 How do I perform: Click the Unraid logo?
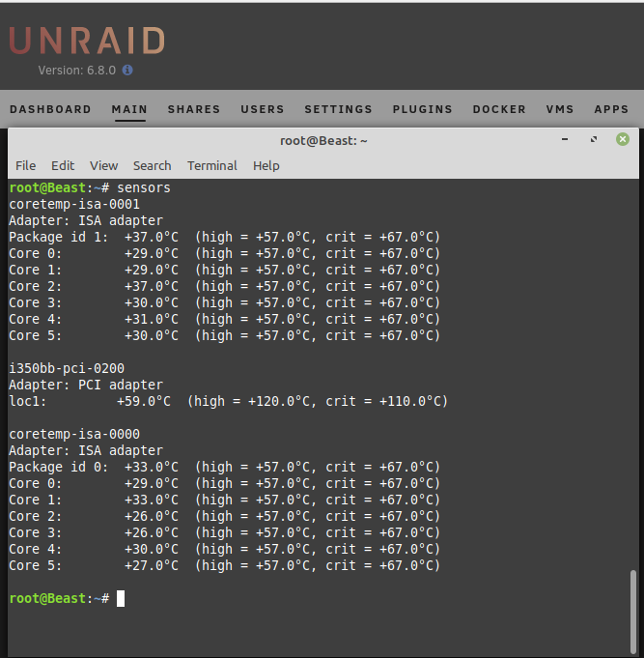point(87,41)
